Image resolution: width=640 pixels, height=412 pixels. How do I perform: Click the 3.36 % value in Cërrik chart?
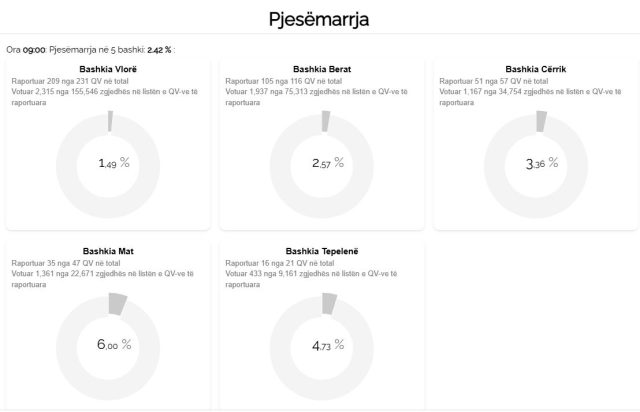[x=541, y=163]
